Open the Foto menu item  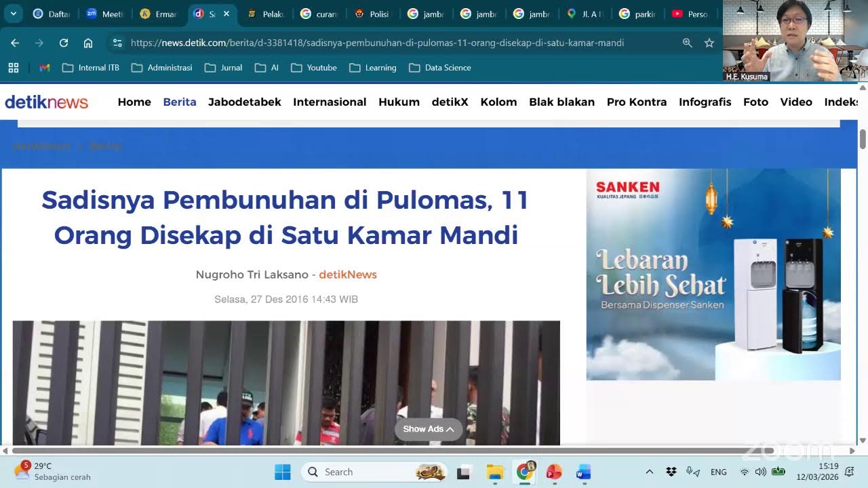coord(755,102)
